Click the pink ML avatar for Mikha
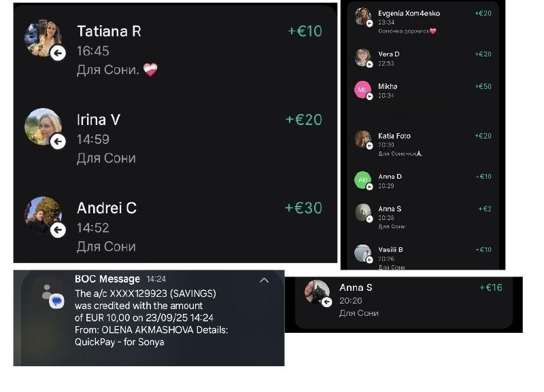The height and width of the screenshot is (392, 544). 362,90
